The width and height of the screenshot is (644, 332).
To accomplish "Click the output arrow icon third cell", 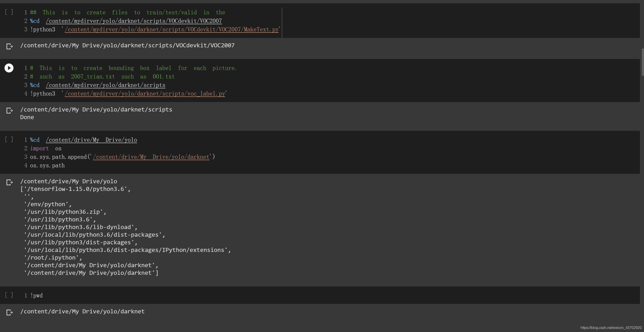I will (x=9, y=182).
